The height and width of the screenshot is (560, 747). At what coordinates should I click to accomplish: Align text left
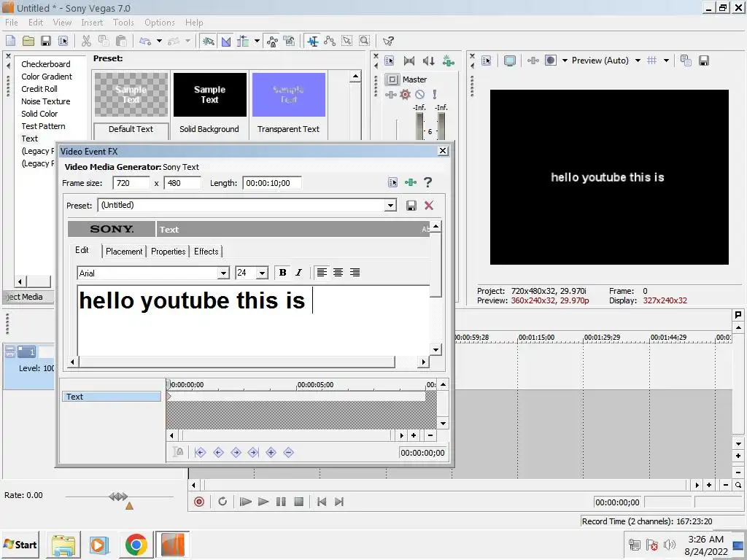pos(322,273)
